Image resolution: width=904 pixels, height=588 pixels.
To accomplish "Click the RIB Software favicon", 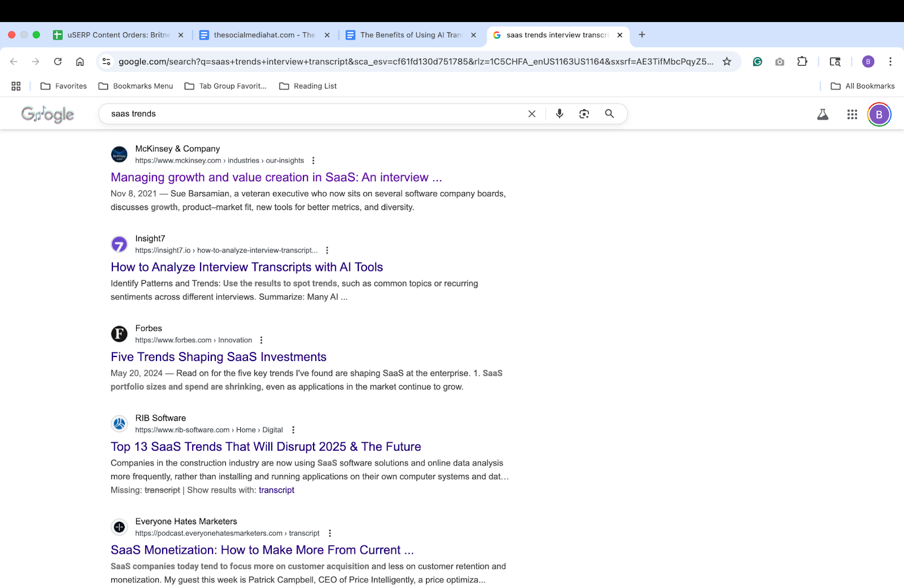I will (119, 424).
